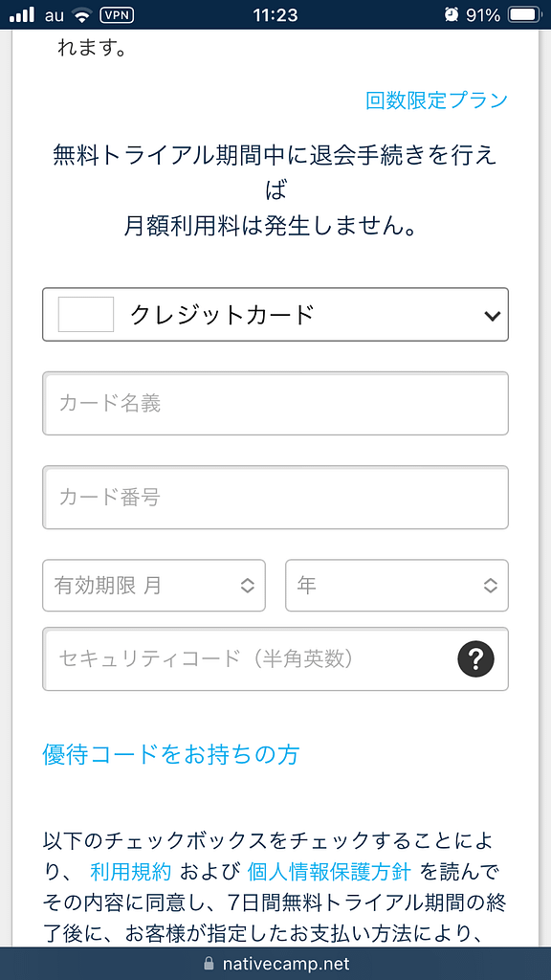Tap the 11:23 time display
Viewport: 551px width, 980px height.
point(275,14)
